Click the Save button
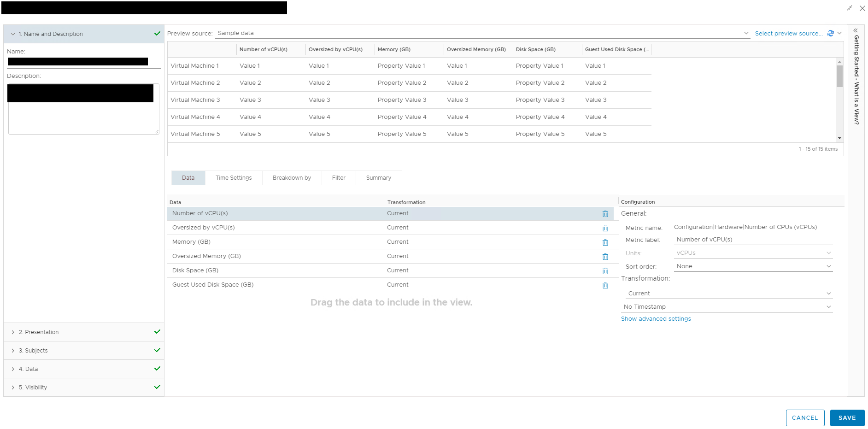 (x=847, y=418)
